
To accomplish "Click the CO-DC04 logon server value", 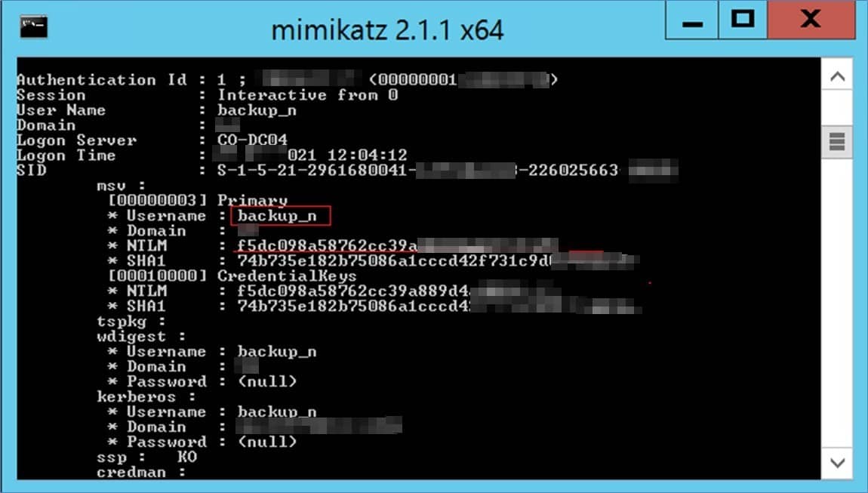I will [x=252, y=140].
